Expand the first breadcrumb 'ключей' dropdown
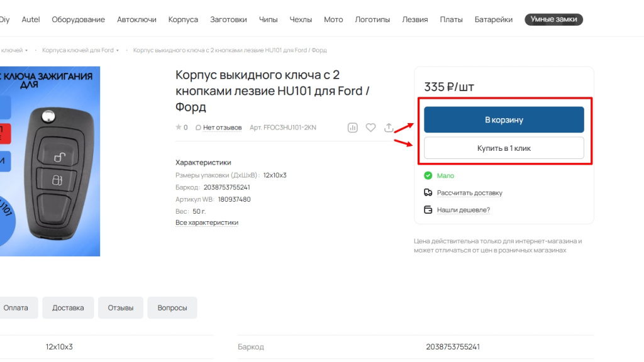The image size is (644, 362). [16, 50]
